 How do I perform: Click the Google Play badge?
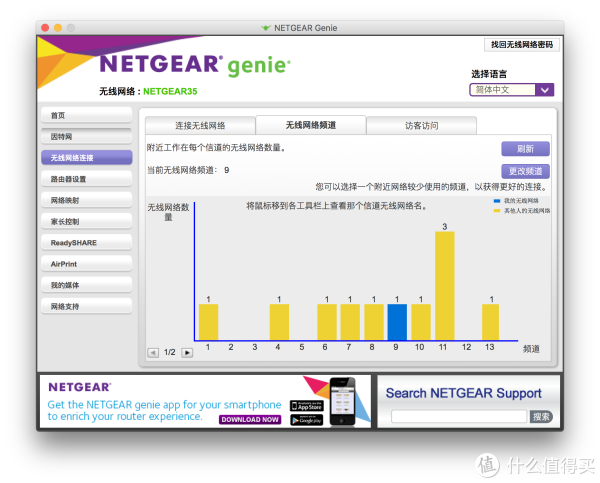(x=307, y=420)
